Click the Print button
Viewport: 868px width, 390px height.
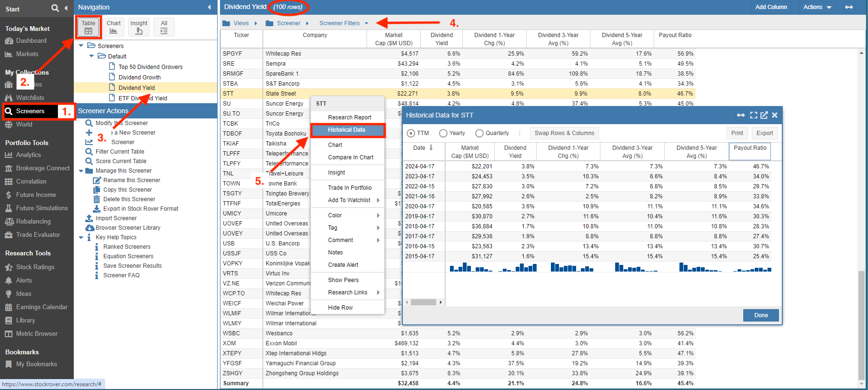pos(737,133)
